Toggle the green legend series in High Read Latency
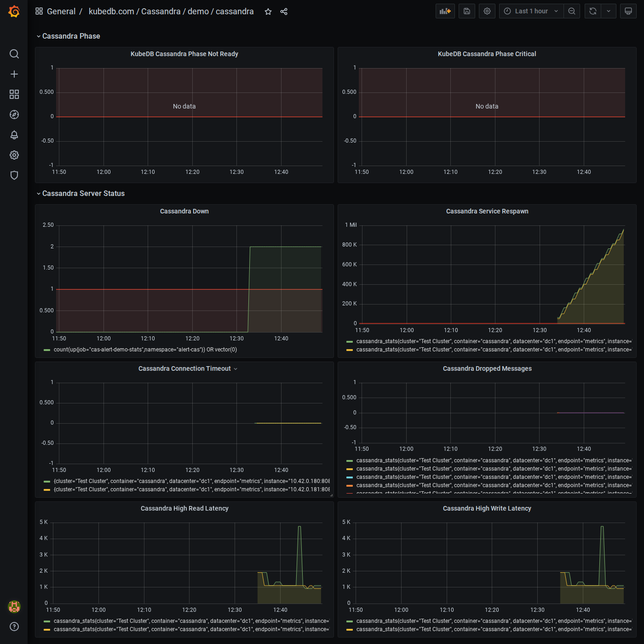This screenshot has width=644, height=644. point(191,621)
